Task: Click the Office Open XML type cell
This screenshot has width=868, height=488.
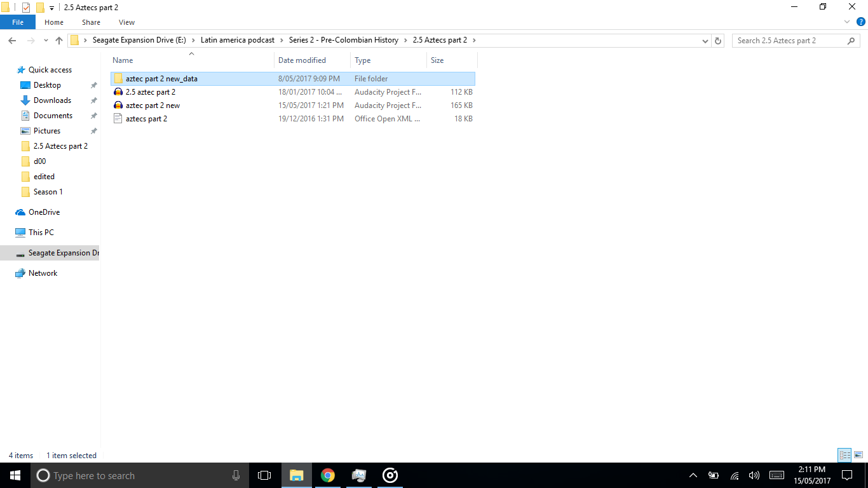Action: pos(388,119)
